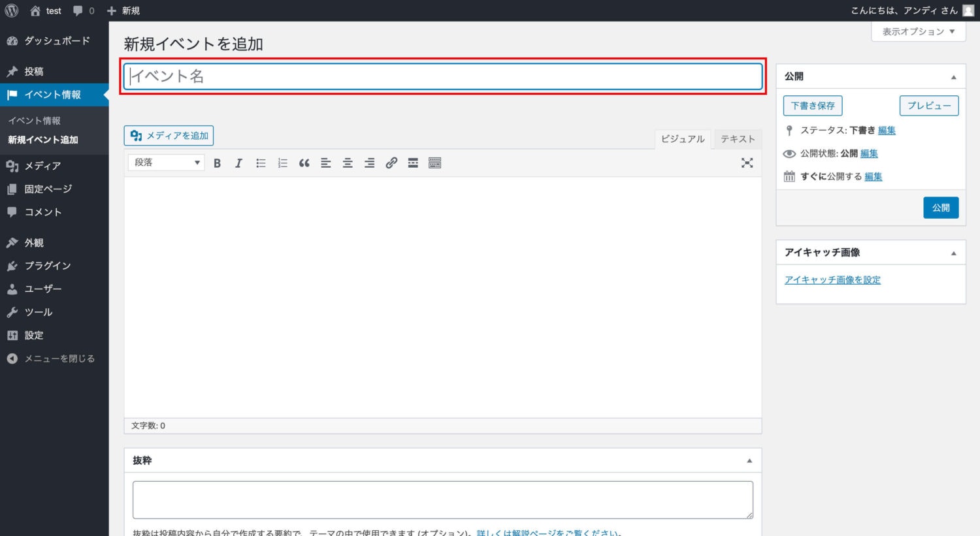Open ツール in sidebar
The width and height of the screenshot is (980, 536).
(x=54, y=312)
